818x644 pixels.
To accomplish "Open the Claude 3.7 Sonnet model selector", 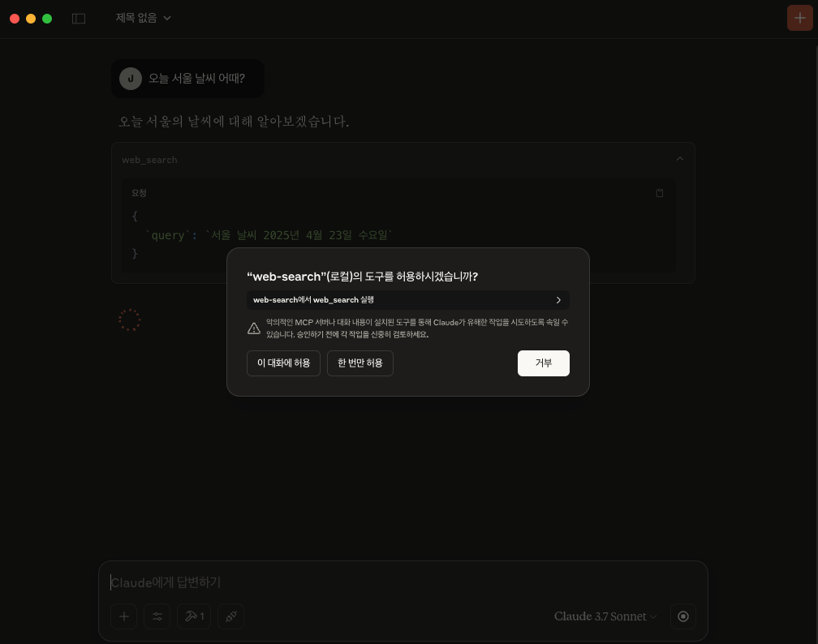I will [605, 616].
